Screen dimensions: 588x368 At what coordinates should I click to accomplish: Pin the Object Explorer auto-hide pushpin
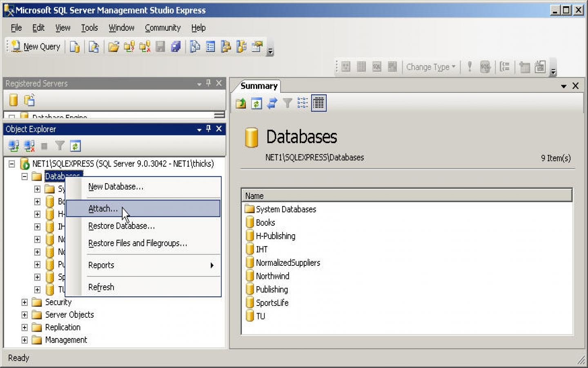[x=209, y=129]
